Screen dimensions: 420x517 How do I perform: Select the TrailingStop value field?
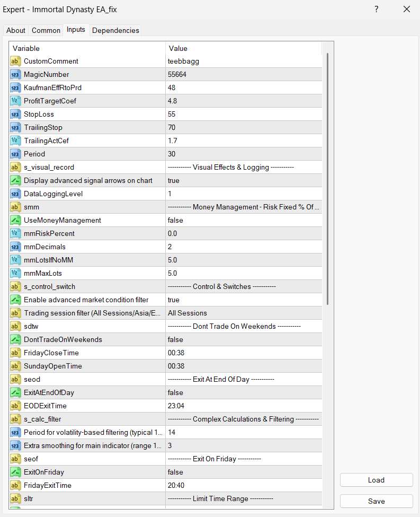[x=244, y=128]
